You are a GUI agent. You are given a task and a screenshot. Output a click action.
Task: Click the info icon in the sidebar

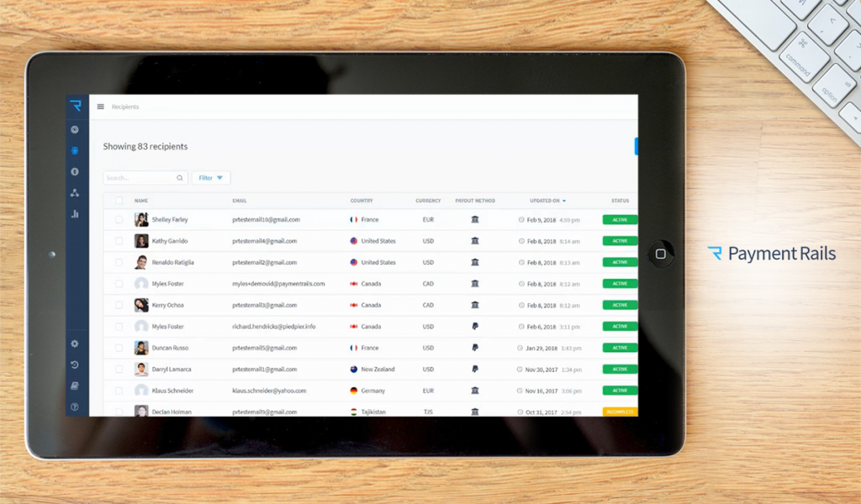point(75,171)
